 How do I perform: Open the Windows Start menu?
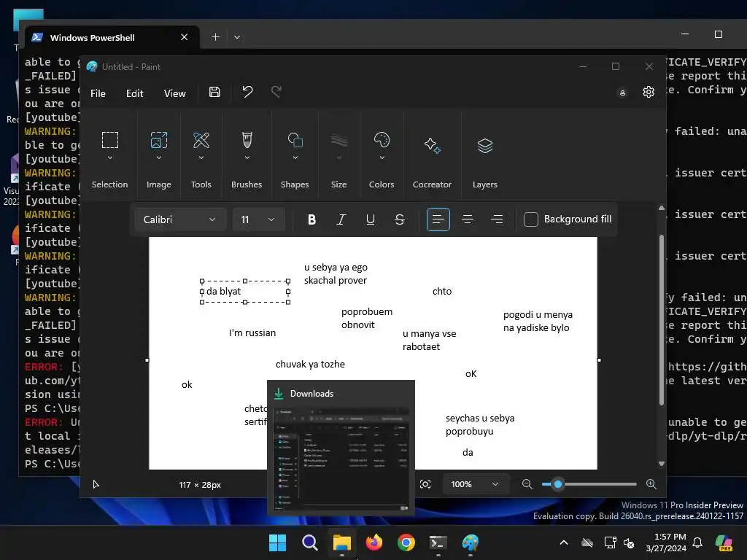pyautogui.click(x=277, y=542)
